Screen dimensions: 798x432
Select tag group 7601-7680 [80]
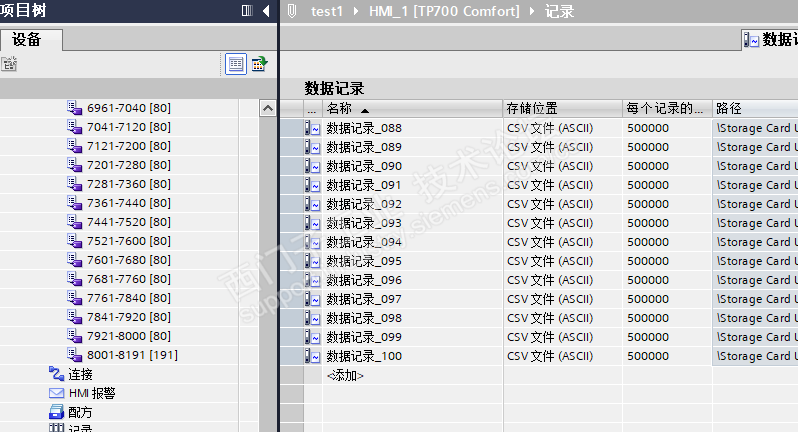click(x=129, y=260)
